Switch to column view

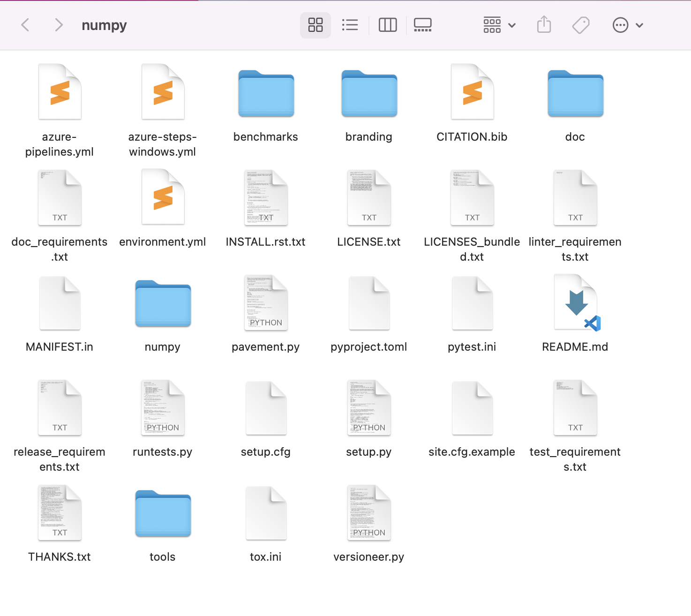coord(388,25)
